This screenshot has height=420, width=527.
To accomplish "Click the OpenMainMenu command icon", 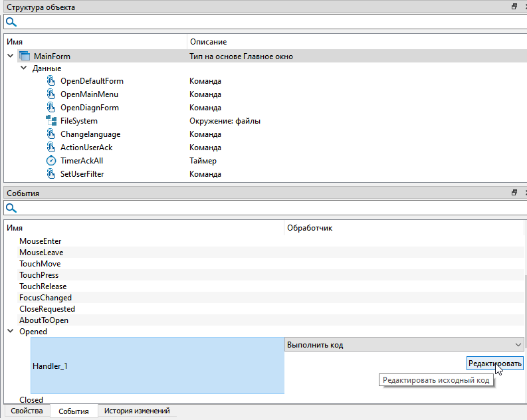I will (x=51, y=94).
